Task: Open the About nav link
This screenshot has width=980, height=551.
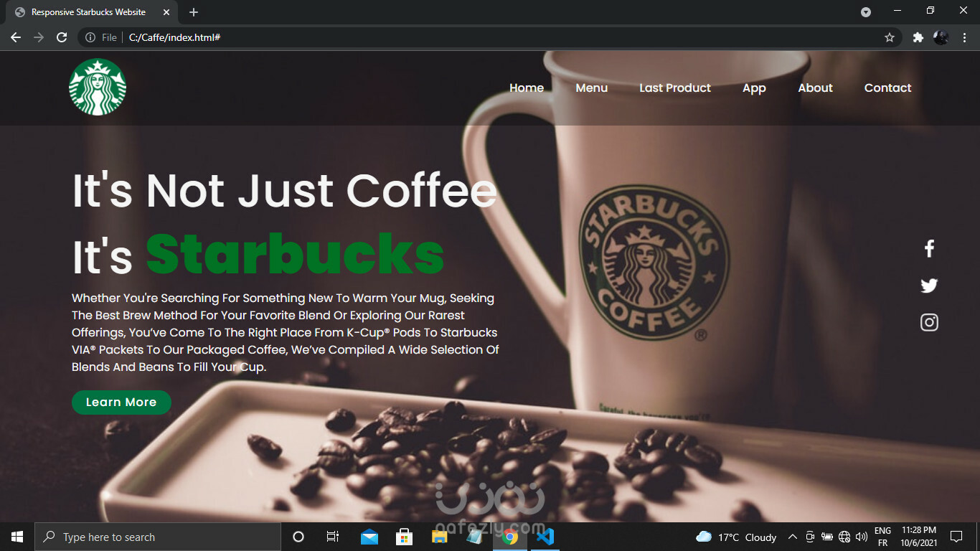Action: pyautogui.click(x=816, y=88)
